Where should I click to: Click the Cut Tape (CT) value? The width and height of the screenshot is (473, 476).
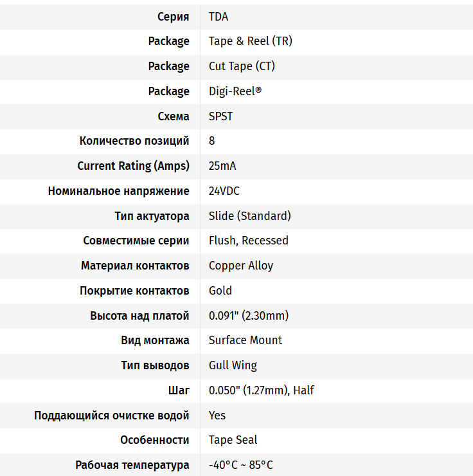(242, 66)
